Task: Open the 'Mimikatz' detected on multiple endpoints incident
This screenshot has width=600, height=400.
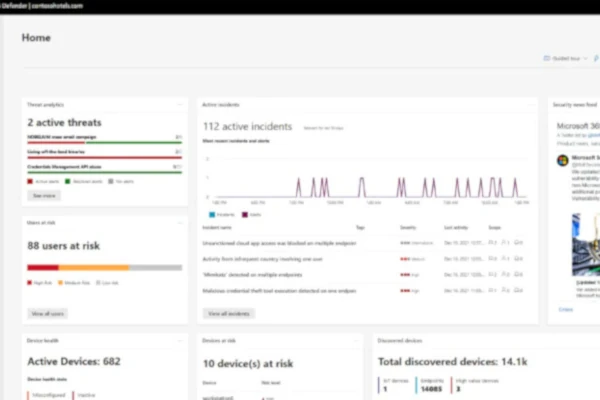Action: pyautogui.click(x=252, y=275)
